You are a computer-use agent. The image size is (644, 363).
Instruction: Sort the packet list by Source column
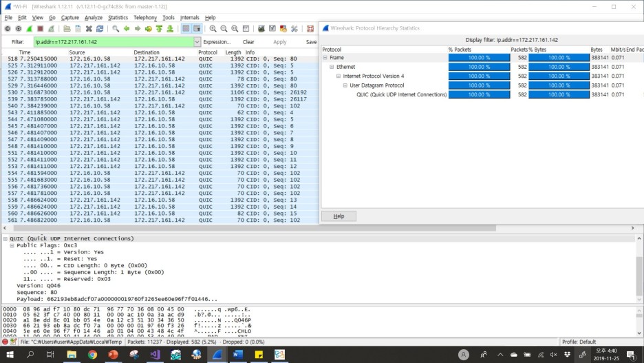pyautogui.click(x=77, y=52)
